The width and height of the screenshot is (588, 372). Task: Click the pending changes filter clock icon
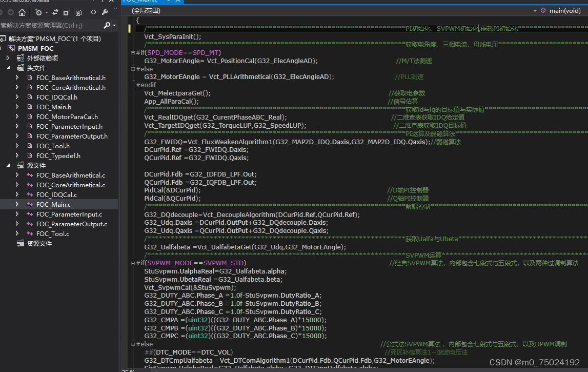(39, 12)
